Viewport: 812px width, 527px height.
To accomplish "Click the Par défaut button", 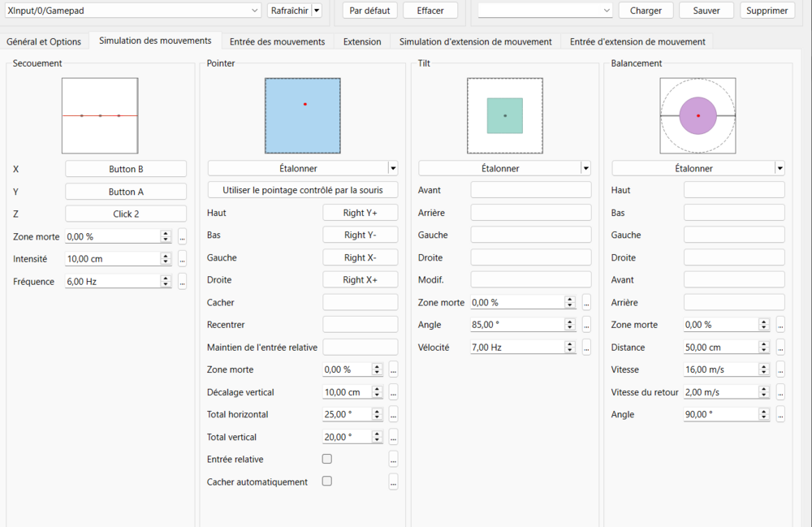I will click(369, 11).
